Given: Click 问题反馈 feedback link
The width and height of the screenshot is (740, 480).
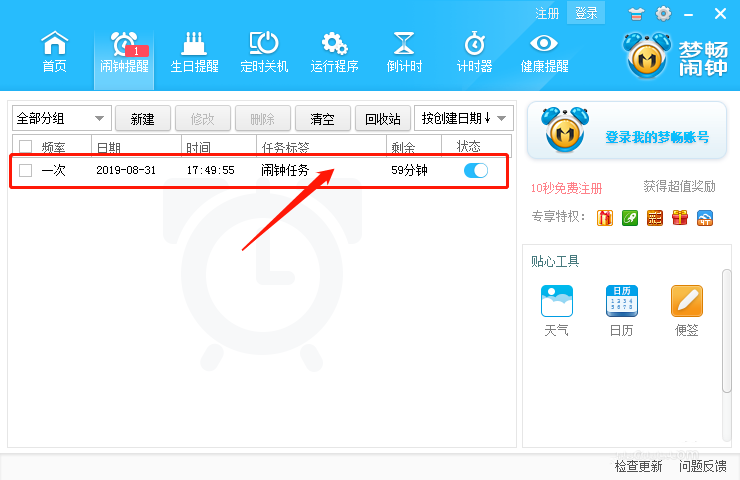Looking at the screenshot, I should pyautogui.click(x=703, y=466).
